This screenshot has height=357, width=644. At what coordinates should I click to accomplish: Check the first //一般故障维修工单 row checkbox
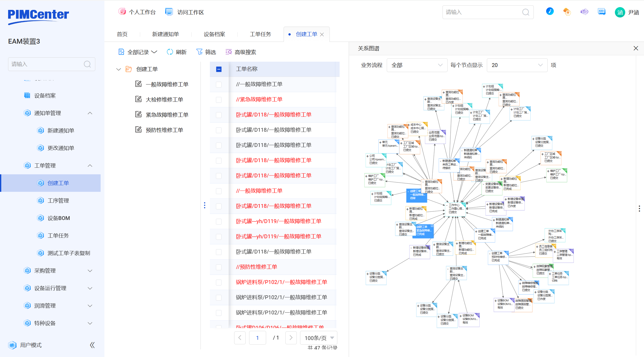[x=219, y=84]
